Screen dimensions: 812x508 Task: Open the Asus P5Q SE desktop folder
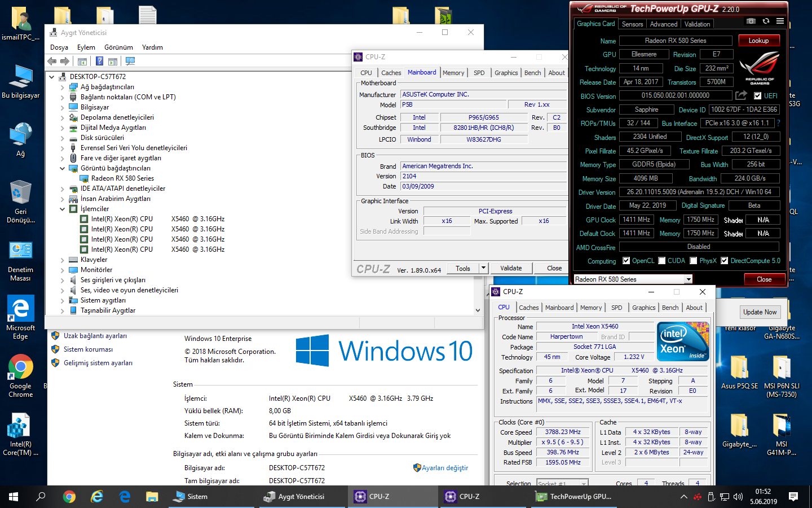point(739,373)
